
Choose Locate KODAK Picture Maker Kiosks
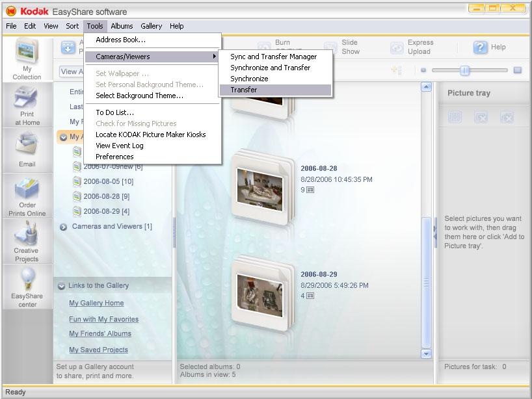(x=153, y=135)
